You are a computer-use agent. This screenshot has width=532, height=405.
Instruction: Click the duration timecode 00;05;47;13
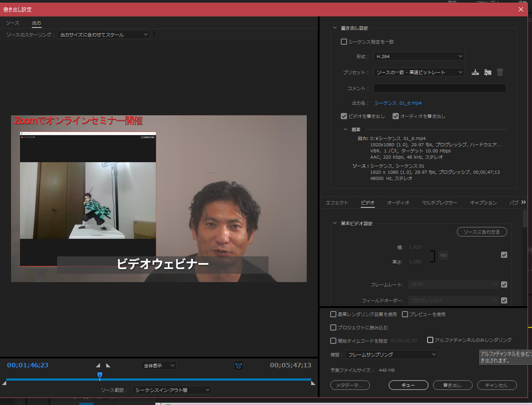(290, 365)
